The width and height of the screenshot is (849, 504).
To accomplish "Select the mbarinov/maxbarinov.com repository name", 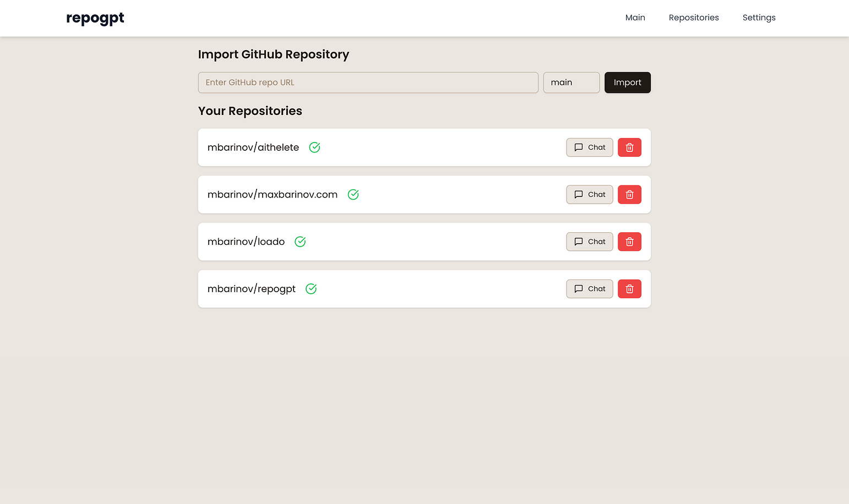I will pyautogui.click(x=273, y=195).
